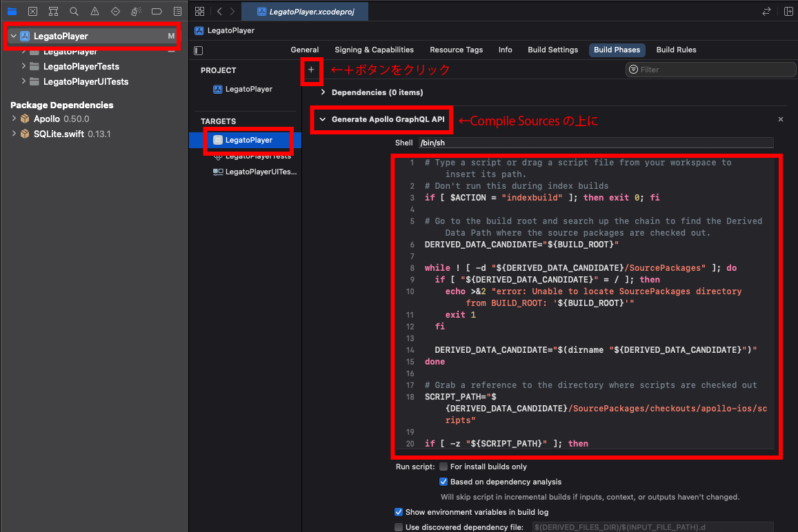Expand the Apollo package
798x532 pixels.
[x=14, y=119]
